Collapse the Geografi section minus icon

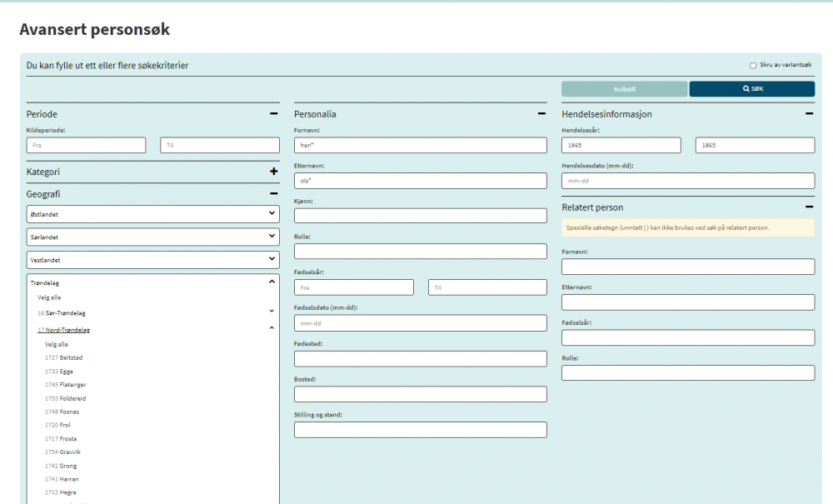coord(273,193)
